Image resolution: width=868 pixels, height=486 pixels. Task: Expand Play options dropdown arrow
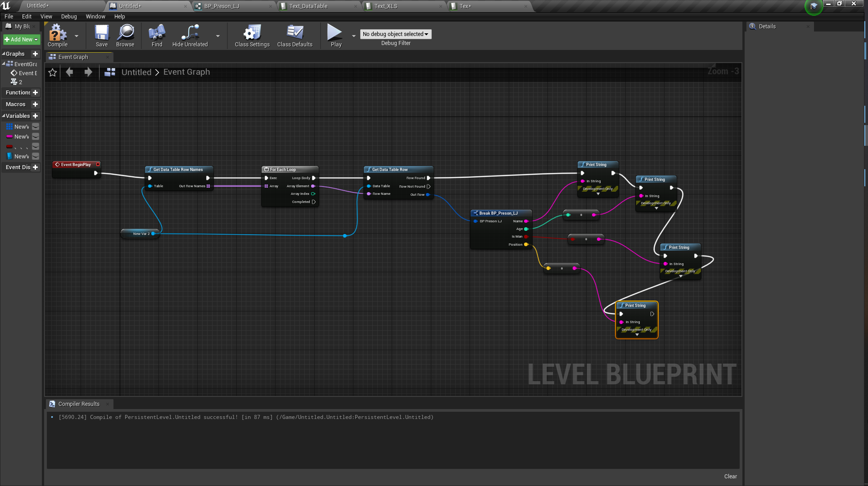[x=354, y=36]
